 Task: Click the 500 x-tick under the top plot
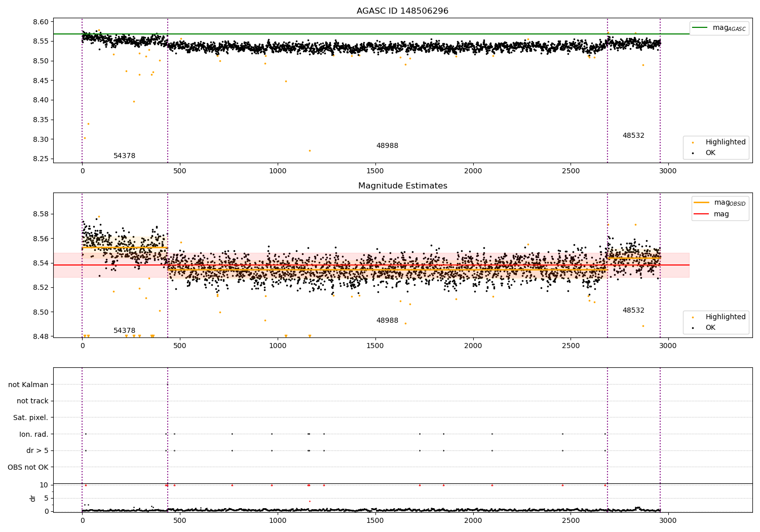click(x=180, y=171)
